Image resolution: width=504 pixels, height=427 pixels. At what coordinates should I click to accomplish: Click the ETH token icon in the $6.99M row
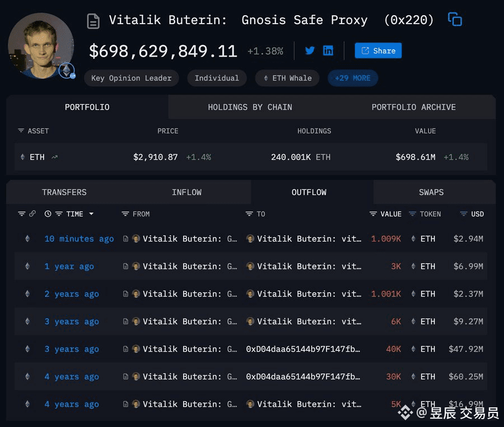click(413, 266)
